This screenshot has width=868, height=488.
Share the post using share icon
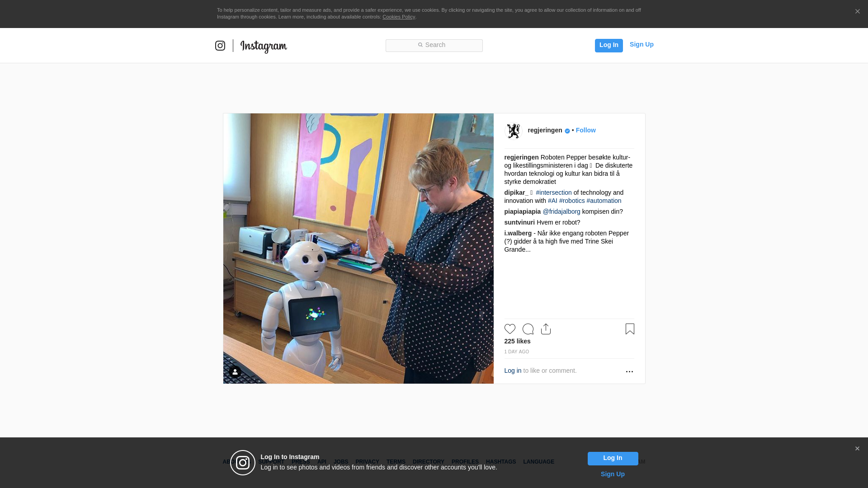[546, 329]
